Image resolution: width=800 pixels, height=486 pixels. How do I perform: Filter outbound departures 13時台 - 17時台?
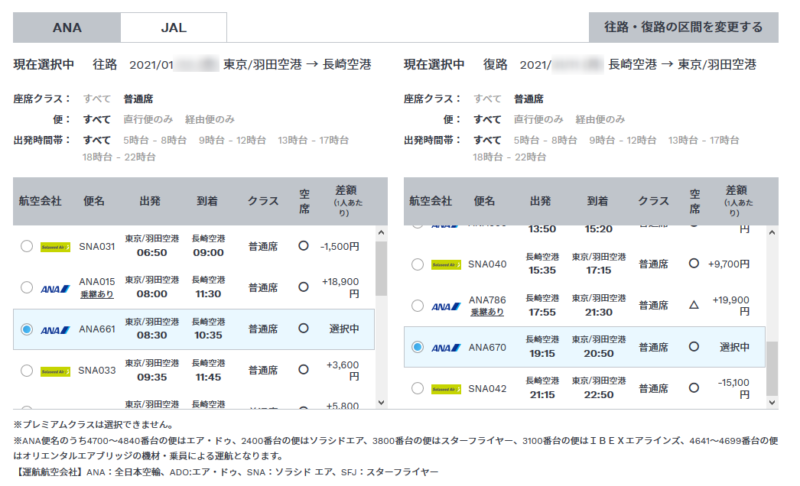pos(313,140)
